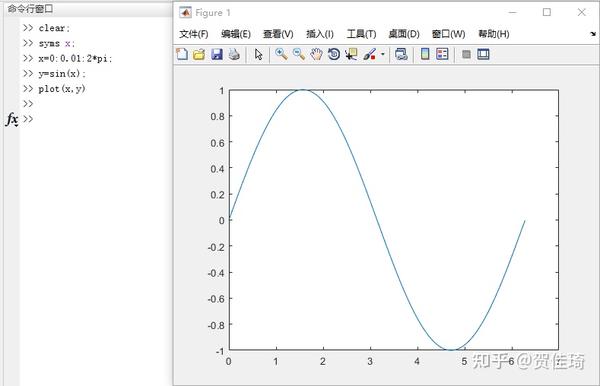The width and height of the screenshot is (600, 386).
Task: Open the 工具(T) menu
Action: (x=361, y=34)
